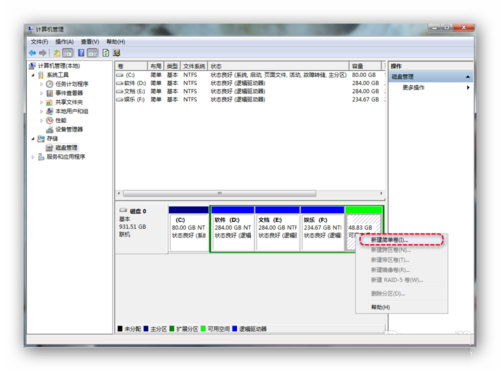This screenshot has width=500, height=371.
Task: Click the 本地用户和组 users icon
Action: point(50,111)
